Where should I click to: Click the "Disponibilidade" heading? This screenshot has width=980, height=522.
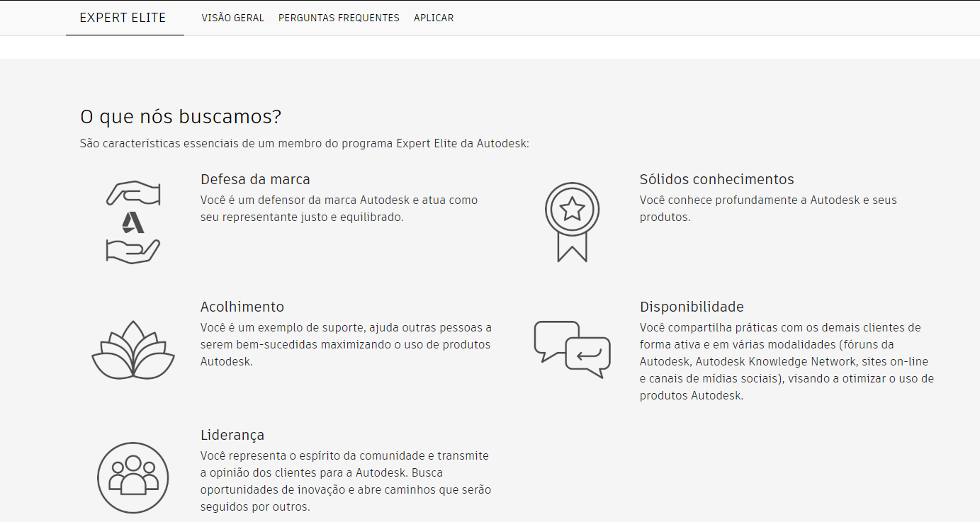click(x=692, y=307)
